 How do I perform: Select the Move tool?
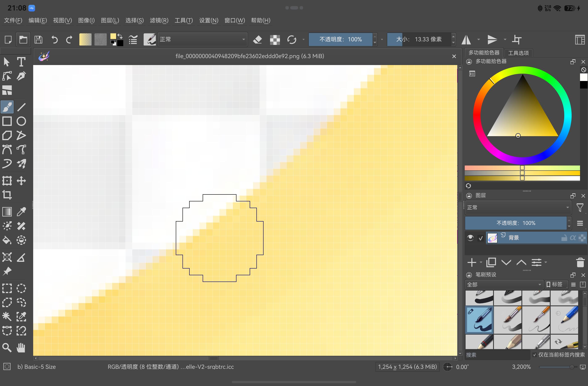point(21,181)
